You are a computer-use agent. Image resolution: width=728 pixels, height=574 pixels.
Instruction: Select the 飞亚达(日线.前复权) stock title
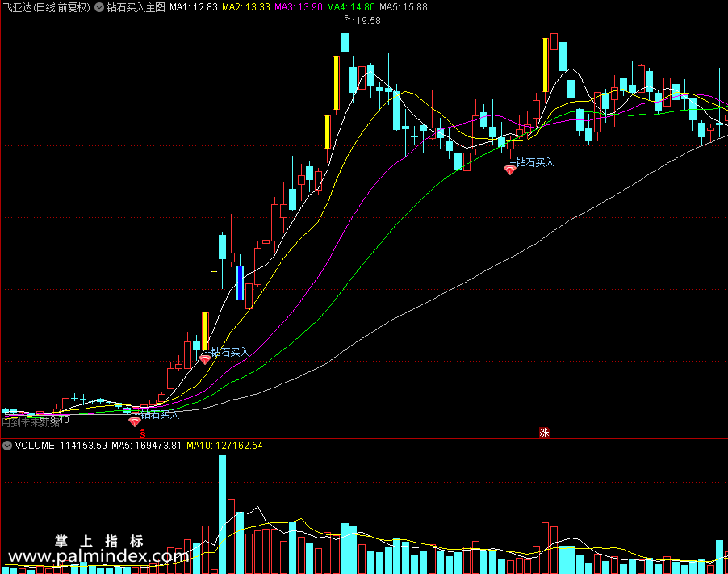tap(46, 7)
